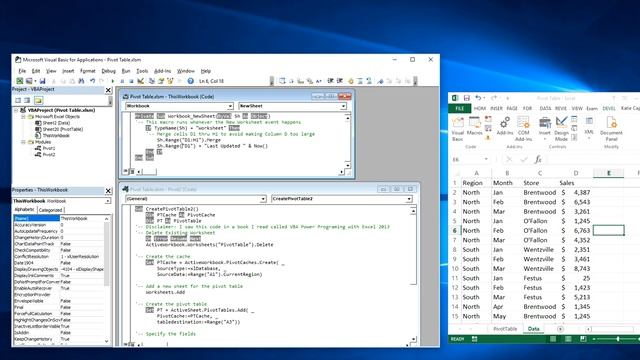Open the Insert menu in VBA editor
The width and height of the screenshot is (640, 360).
(68, 71)
